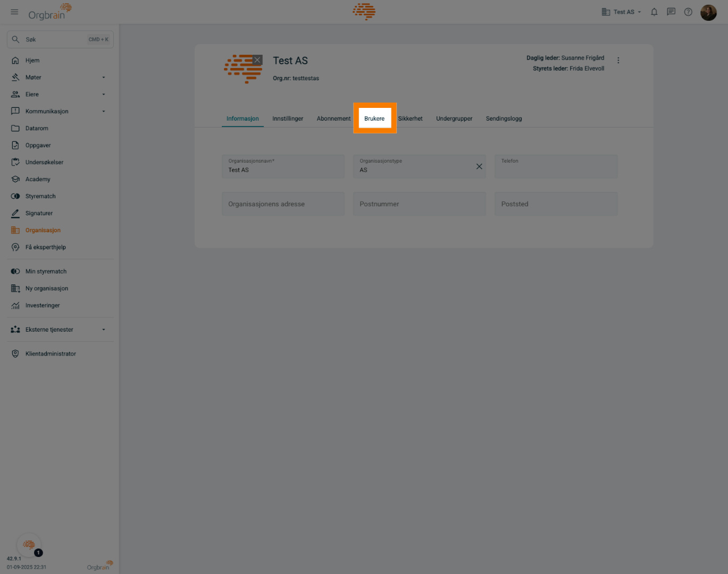Image resolution: width=728 pixels, height=574 pixels.
Task: Switch to the Innstillinger tab
Action: [288, 119]
